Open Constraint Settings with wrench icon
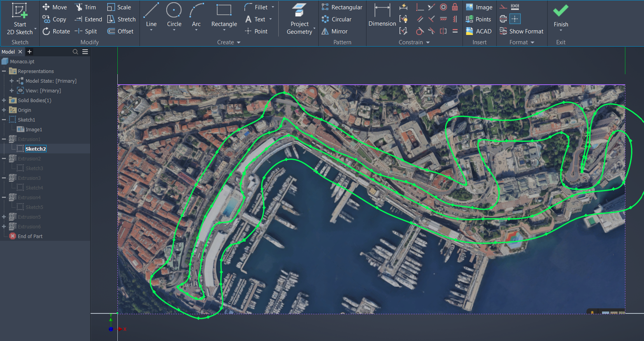The width and height of the screenshot is (644, 341). click(x=403, y=31)
